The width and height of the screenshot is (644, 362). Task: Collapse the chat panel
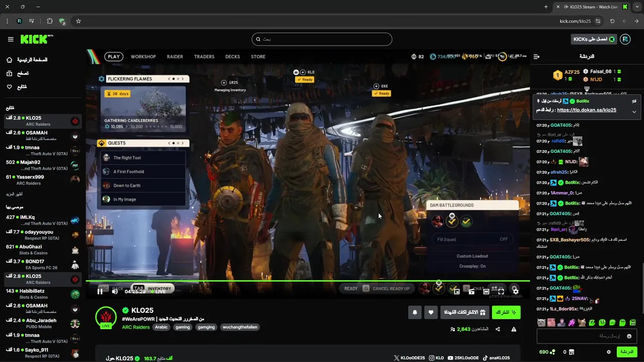(x=536, y=56)
